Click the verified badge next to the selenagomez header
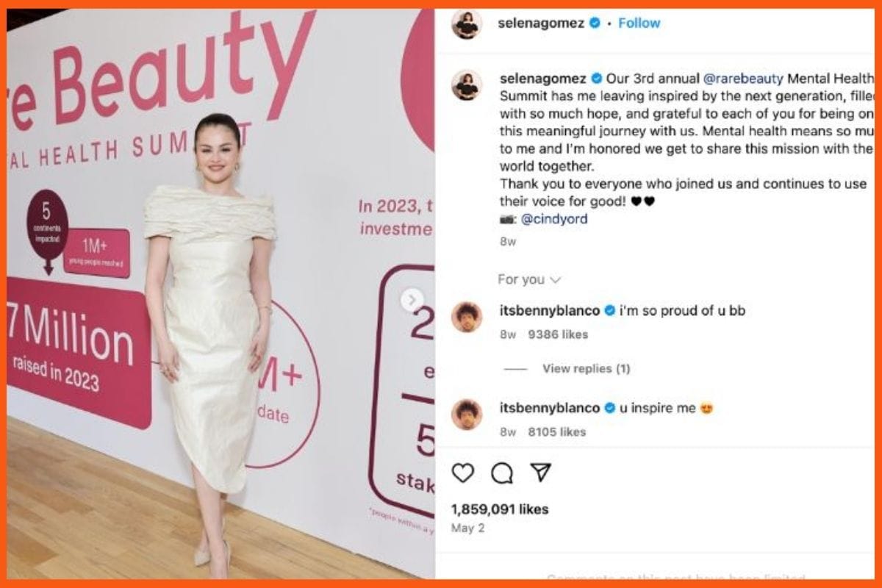 point(595,23)
